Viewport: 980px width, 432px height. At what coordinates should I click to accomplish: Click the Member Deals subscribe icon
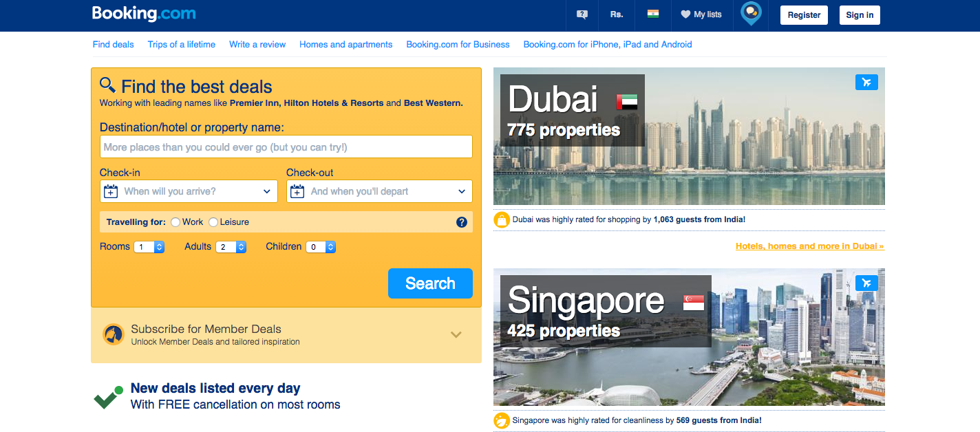click(x=114, y=334)
